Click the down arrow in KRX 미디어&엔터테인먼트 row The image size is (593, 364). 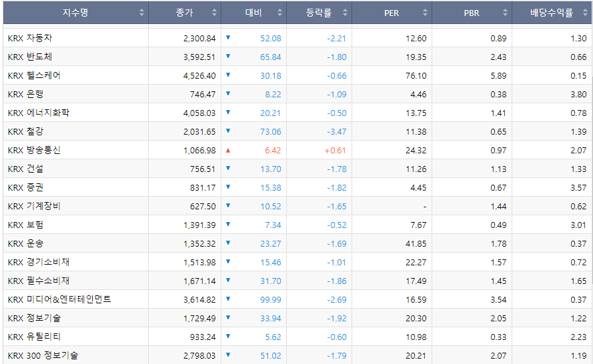228,299
